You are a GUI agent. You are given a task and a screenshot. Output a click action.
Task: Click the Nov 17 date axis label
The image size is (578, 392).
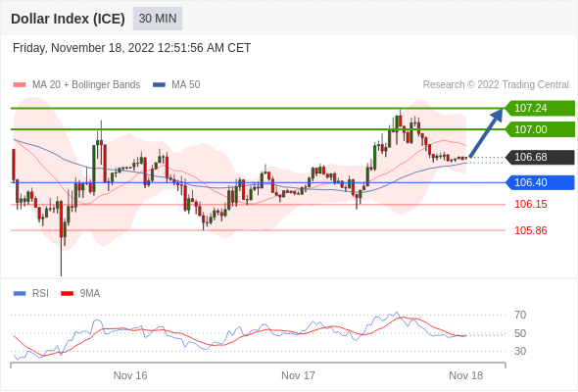(x=298, y=375)
